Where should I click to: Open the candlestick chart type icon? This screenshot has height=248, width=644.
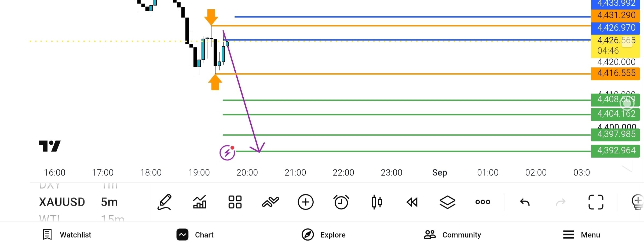click(x=377, y=202)
